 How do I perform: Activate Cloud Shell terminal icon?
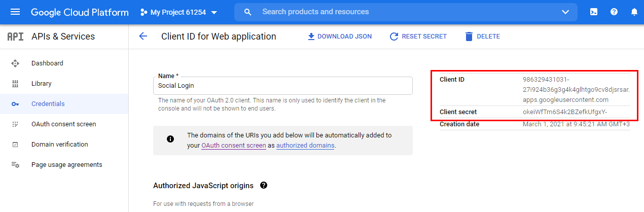(x=594, y=12)
